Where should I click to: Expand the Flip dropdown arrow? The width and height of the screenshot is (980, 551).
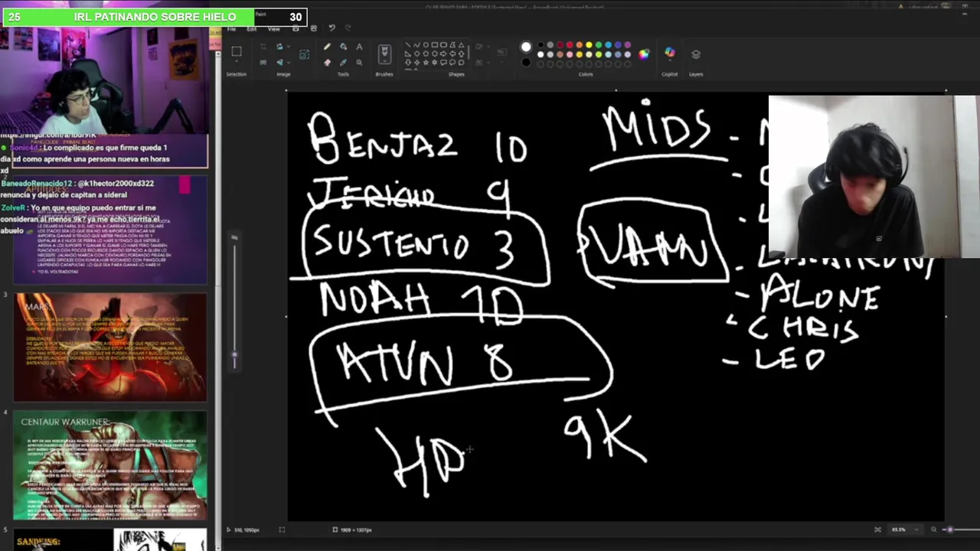(289, 62)
